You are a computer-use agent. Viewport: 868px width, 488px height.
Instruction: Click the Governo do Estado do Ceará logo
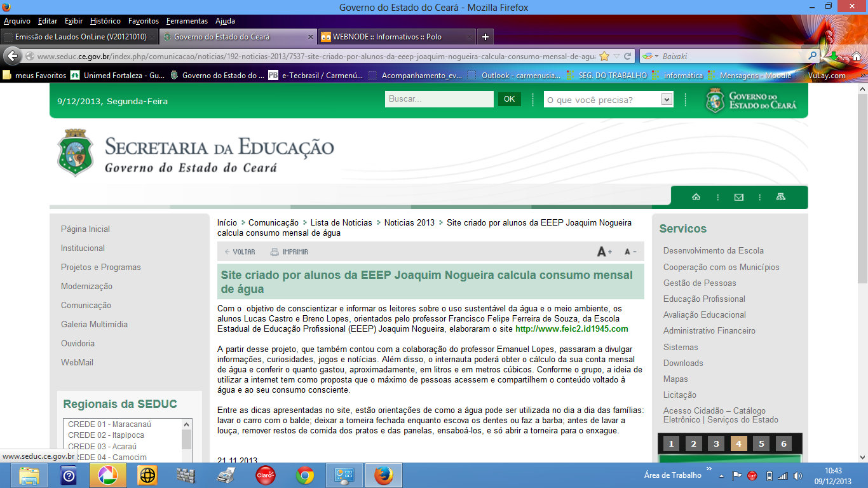[751, 100]
